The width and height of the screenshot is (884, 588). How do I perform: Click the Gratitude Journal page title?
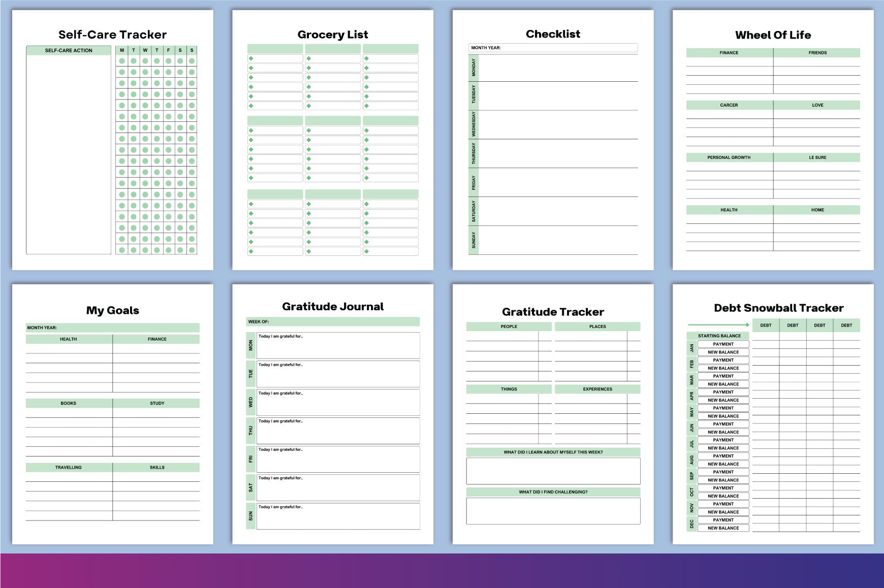(333, 306)
